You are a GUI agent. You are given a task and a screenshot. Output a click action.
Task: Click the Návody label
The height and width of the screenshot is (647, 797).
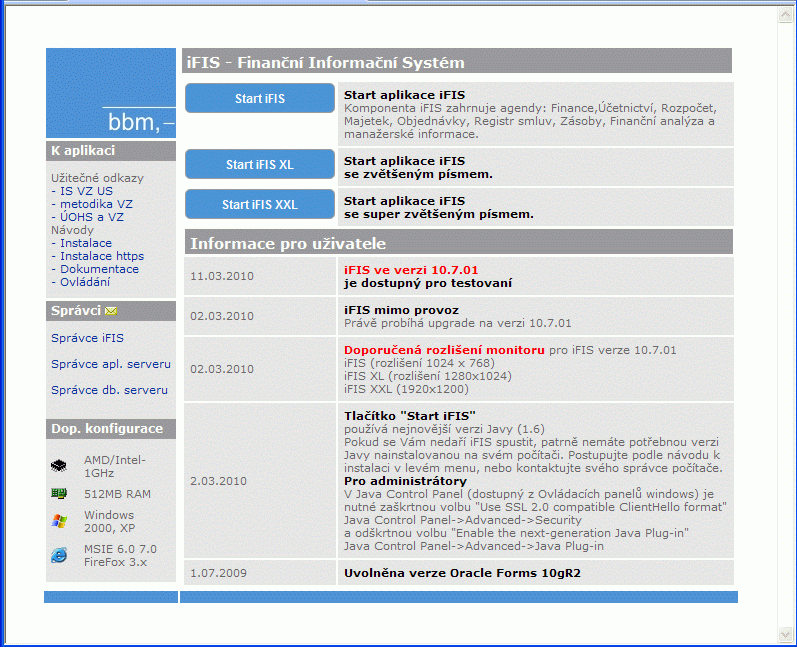(x=72, y=230)
